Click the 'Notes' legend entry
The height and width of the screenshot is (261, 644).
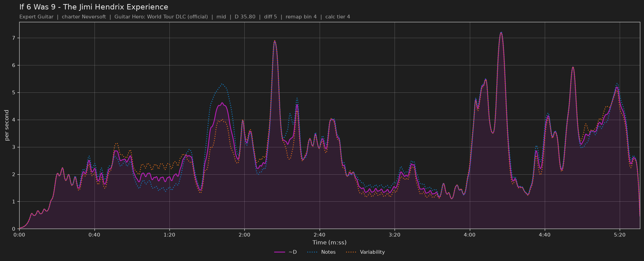click(x=321, y=252)
